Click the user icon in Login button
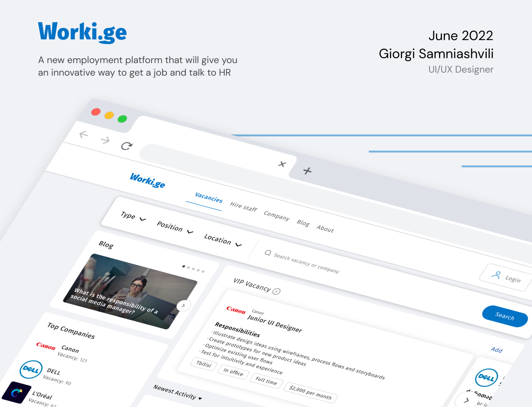The image size is (532, 407). tap(496, 275)
